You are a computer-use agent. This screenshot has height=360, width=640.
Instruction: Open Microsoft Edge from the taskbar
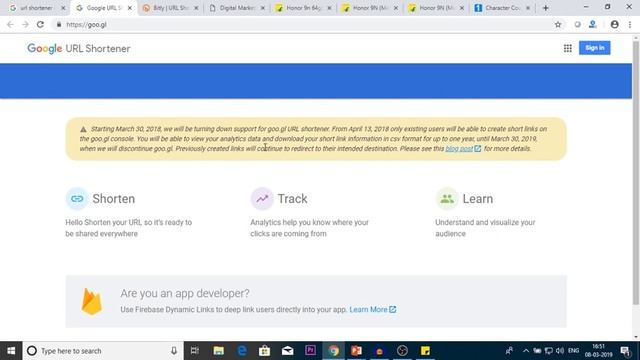(242, 351)
